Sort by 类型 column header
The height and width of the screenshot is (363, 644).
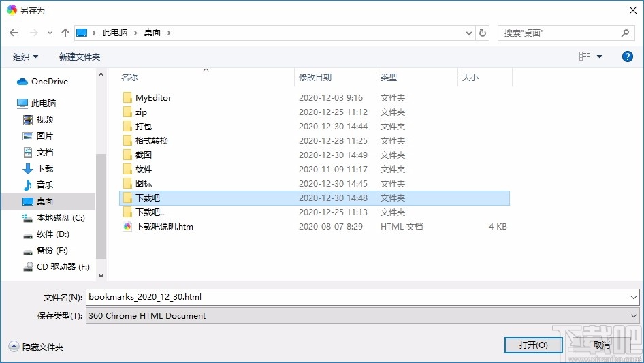pyautogui.click(x=389, y=77)
